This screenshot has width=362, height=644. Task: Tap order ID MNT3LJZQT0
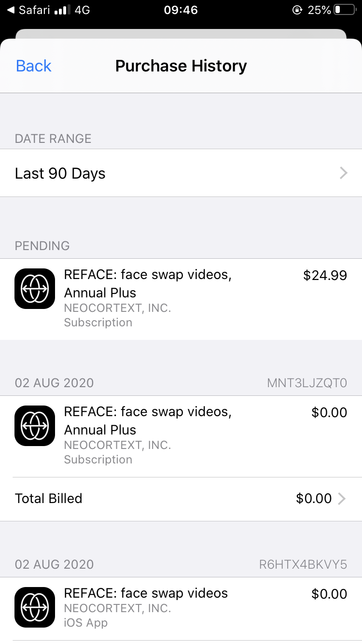click(x=307, y=383)
